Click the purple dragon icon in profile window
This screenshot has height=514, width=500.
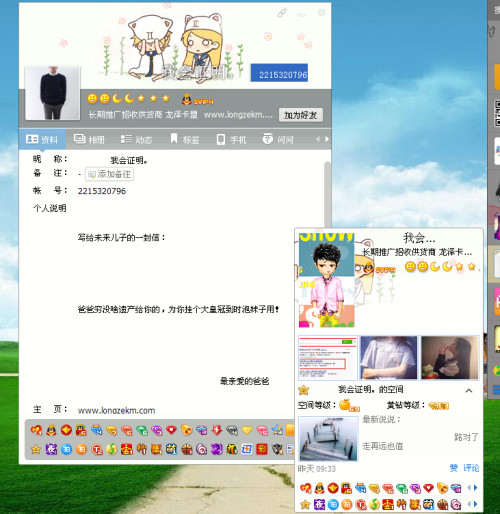(217, 449)
